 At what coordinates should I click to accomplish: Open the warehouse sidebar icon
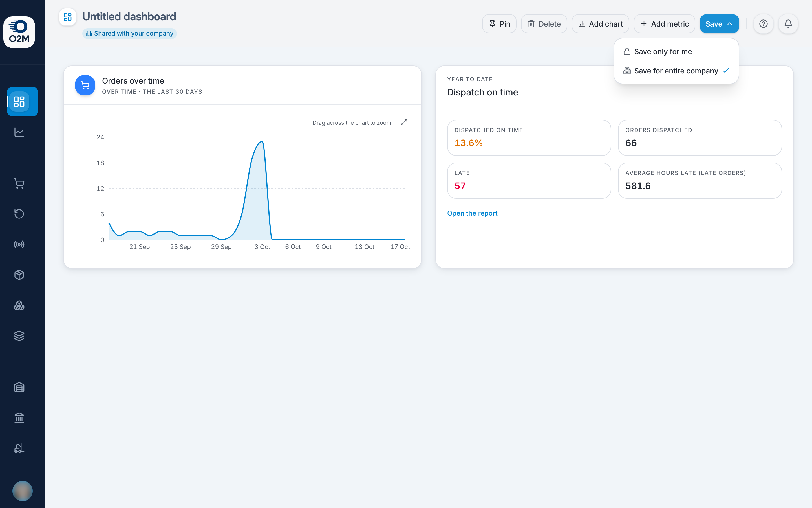[19, 387]
